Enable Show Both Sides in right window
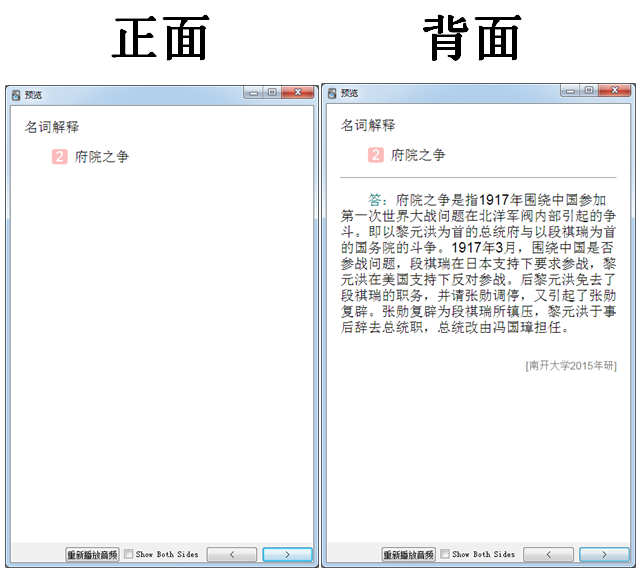 445,554
